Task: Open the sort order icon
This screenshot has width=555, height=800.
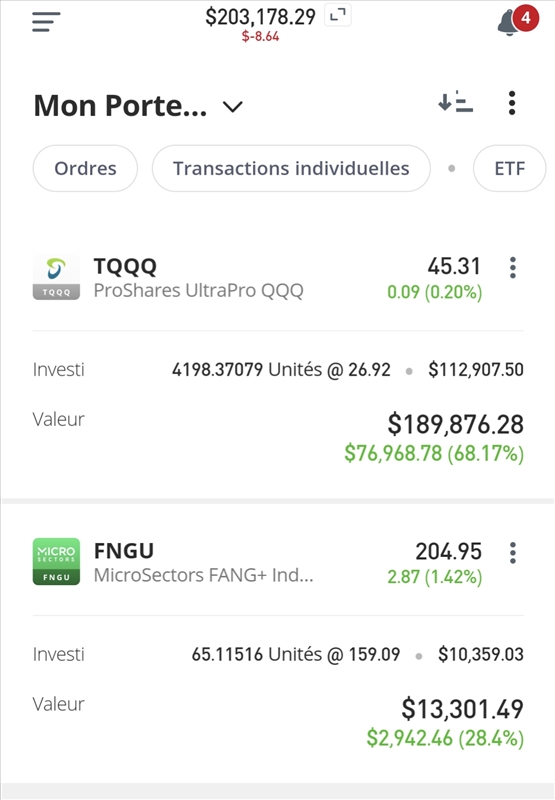Action: pos(456,102)
